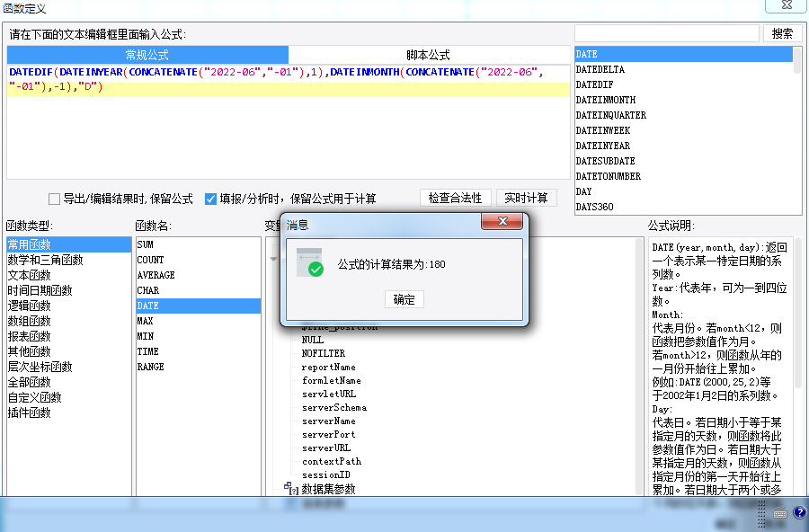Select 数学和三角函数 function type
809x532 pixels.
[x=69, y=260]
